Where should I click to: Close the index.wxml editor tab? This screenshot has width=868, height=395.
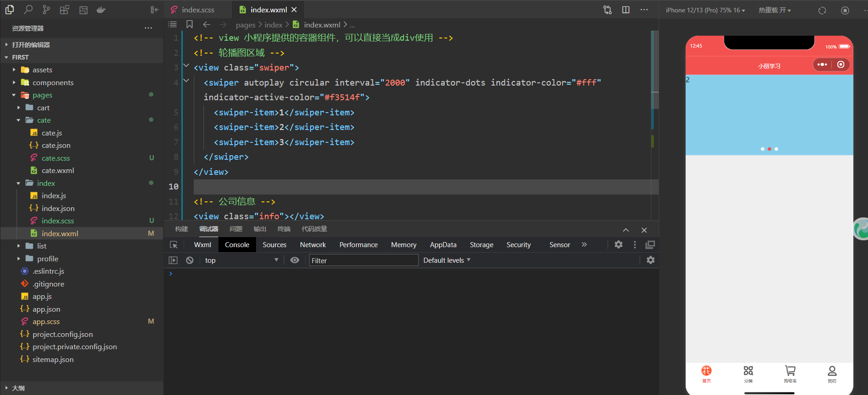click(x=294, y=10)
